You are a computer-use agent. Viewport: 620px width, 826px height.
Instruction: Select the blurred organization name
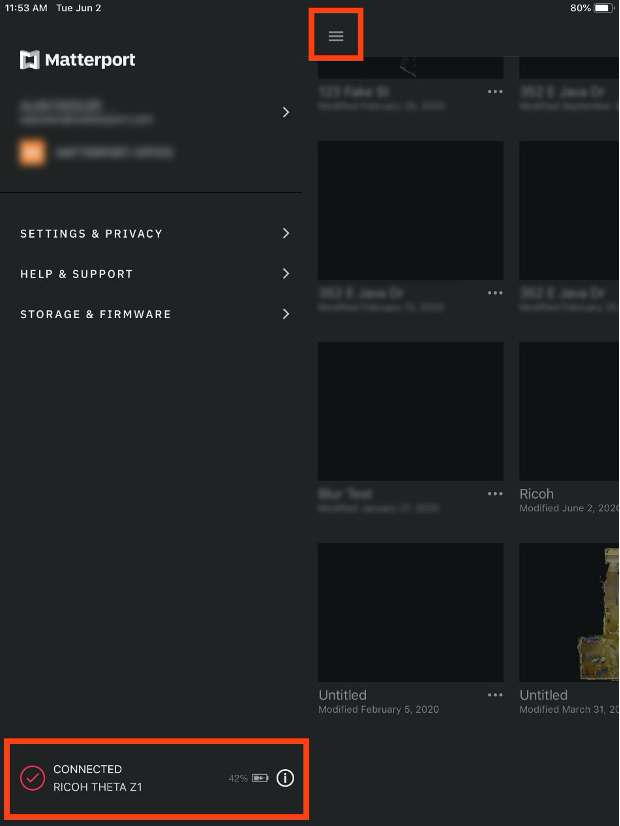[114, 153]
